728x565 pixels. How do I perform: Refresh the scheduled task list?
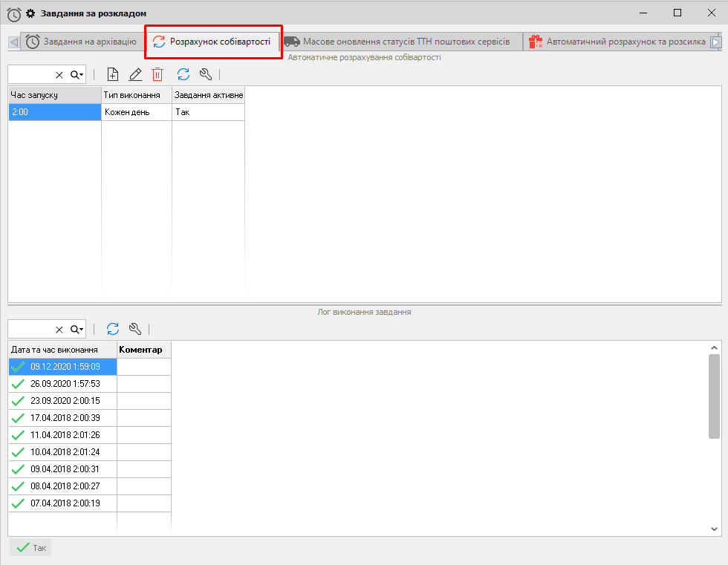183,74
